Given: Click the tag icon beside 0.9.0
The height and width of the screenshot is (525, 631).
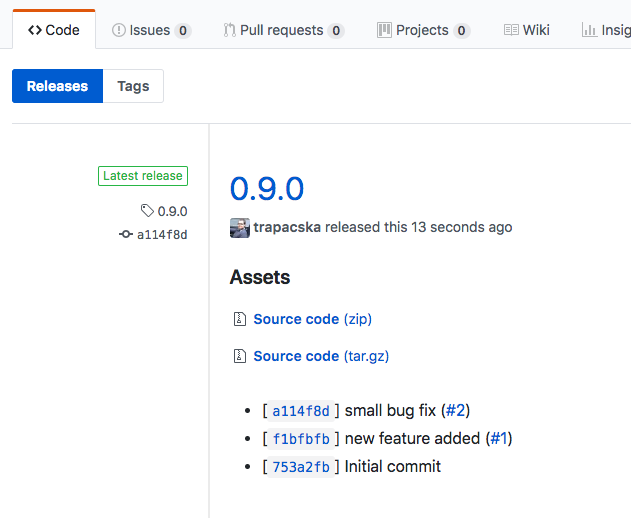Looking at the screenshot, I should point(147,211).
